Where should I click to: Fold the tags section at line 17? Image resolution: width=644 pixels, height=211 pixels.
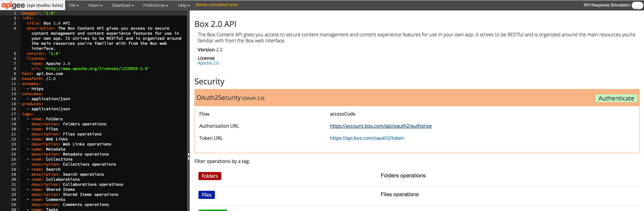click(x=18, y=114)
